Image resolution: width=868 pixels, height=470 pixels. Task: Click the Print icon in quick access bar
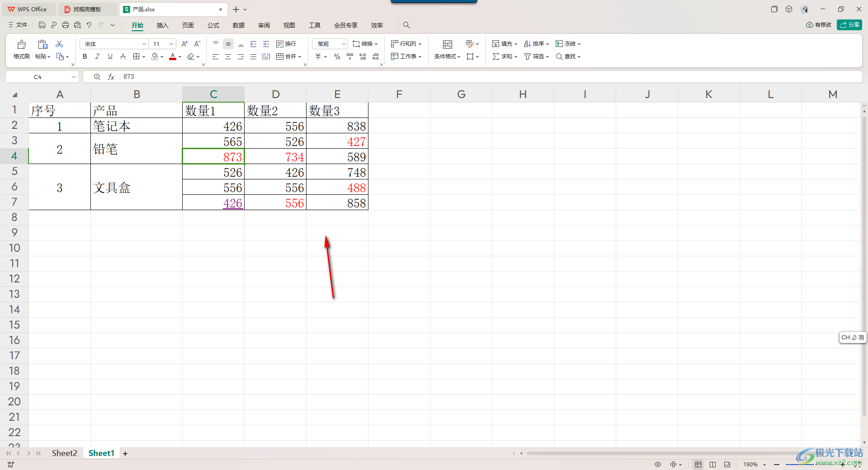point(66,25)
